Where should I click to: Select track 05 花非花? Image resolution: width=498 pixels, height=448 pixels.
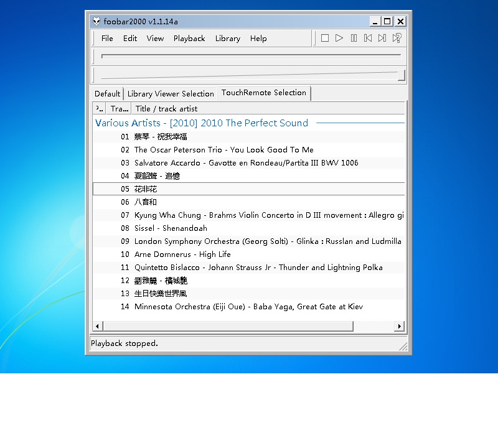coord(248,189)
